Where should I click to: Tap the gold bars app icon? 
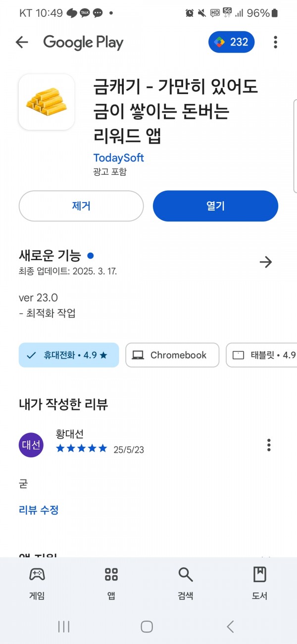pos(47,102)
